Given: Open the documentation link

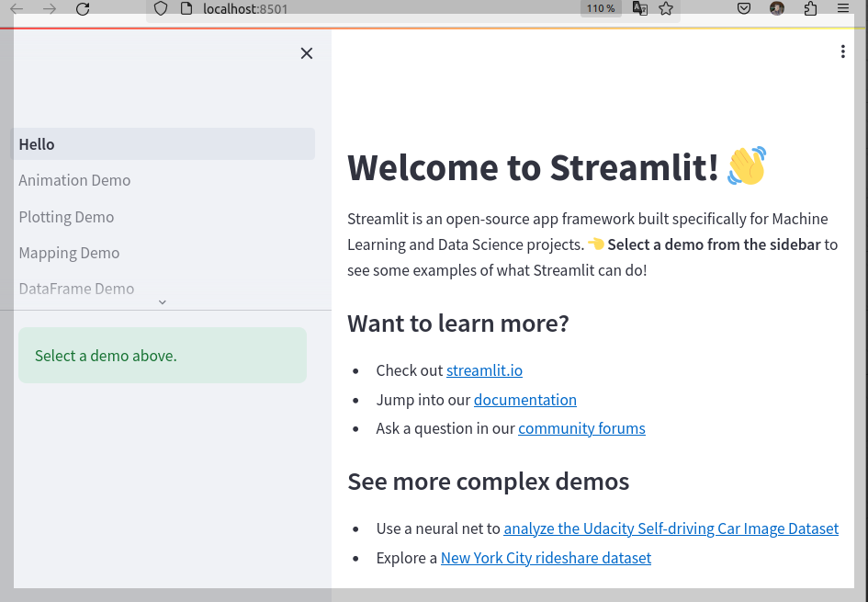Looking at the screenshot, I should (524, 400).
